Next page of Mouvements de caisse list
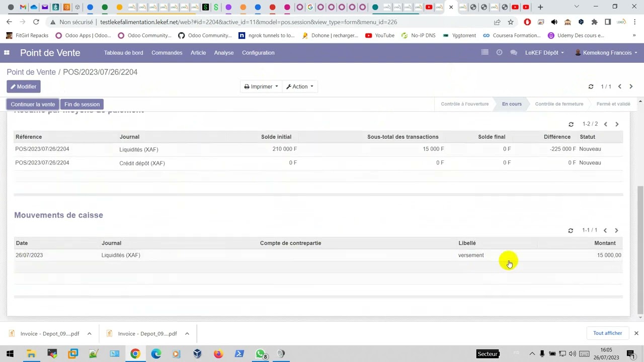Screen dimensions: 644x362 616,230
